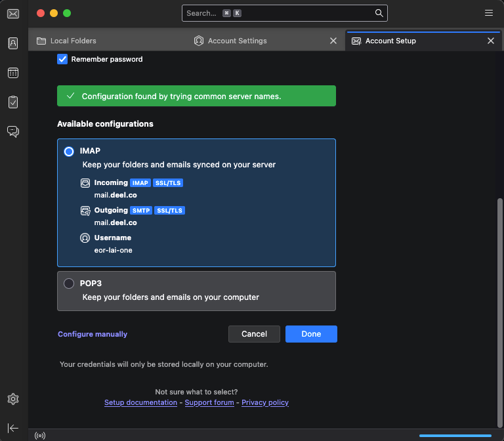Viewport: 504px width, 441px height.
Task: Open the Address Book sidebar icon
Action: [12, 43]
